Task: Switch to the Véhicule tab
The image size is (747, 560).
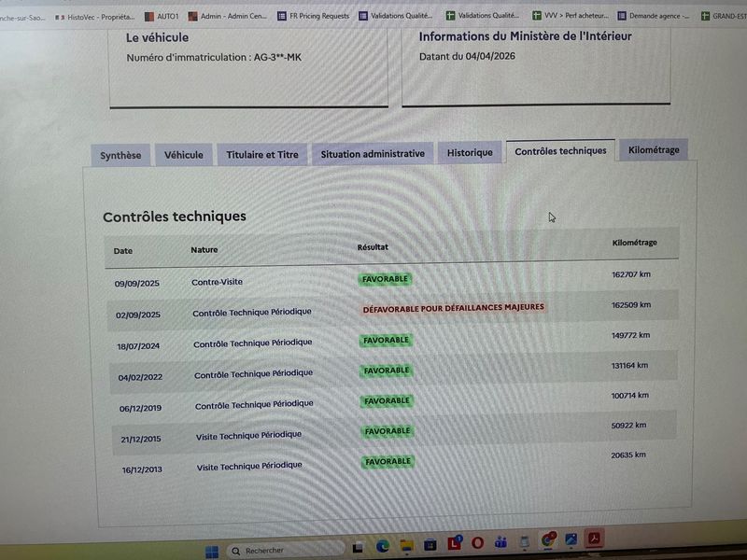Action: click(x=183, y=155)
